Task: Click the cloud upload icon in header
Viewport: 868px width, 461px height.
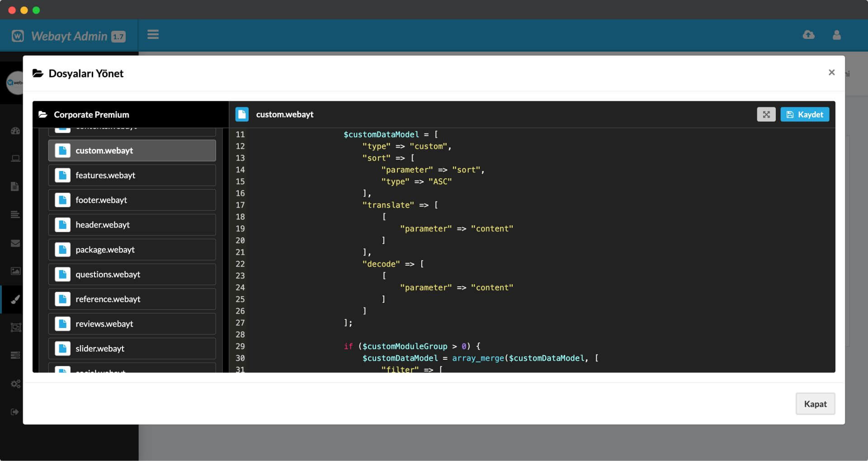Action: tap(808, 35)
